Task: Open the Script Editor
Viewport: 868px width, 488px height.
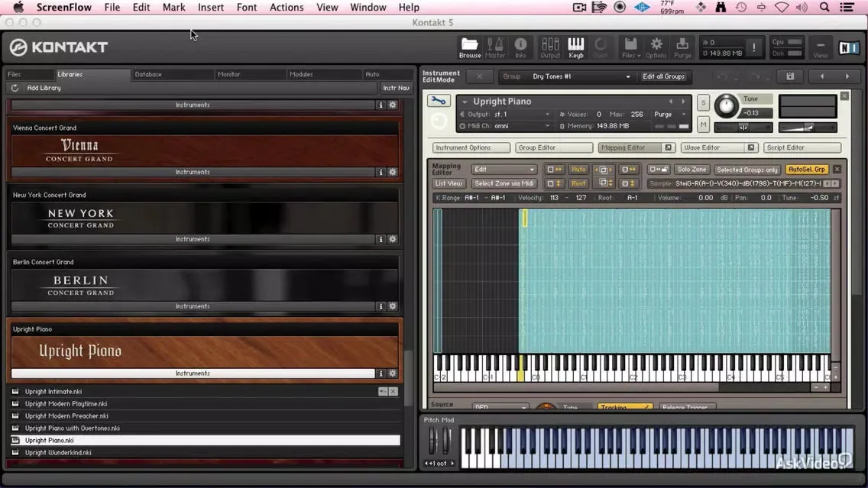Action: (x=802, y=147)
